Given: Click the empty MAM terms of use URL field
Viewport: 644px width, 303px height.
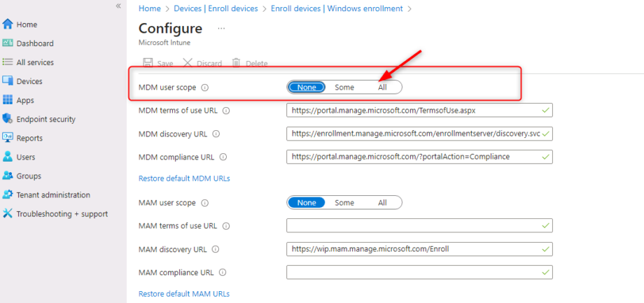Looking at the screenshot, I should tap(419, 225).
